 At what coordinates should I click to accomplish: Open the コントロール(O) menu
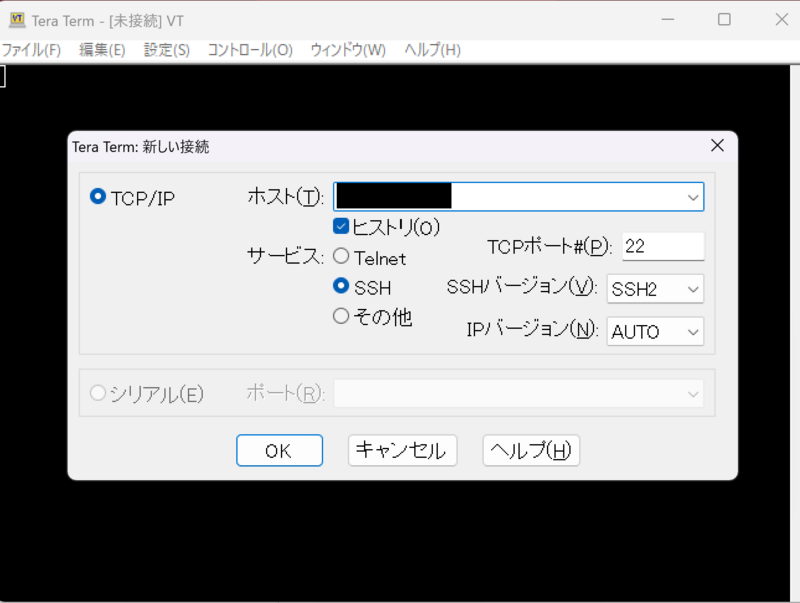(x=250, y=50)
